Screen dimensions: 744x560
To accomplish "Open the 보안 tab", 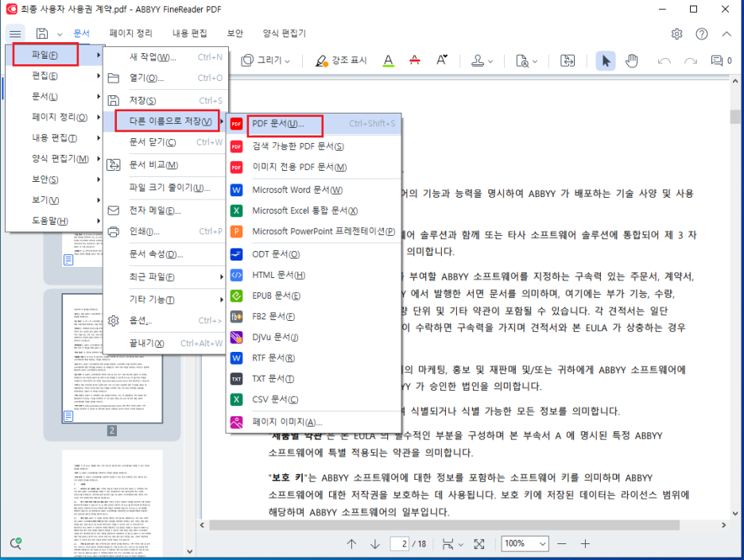I will [234, 33].
